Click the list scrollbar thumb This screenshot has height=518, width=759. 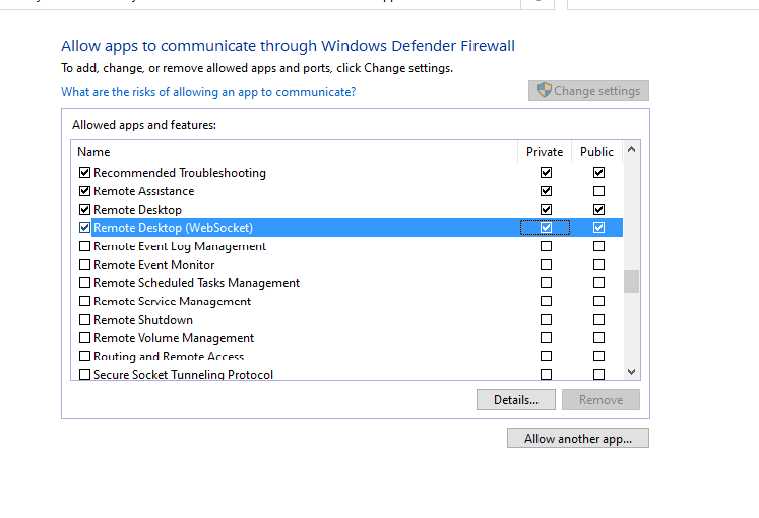631,281
